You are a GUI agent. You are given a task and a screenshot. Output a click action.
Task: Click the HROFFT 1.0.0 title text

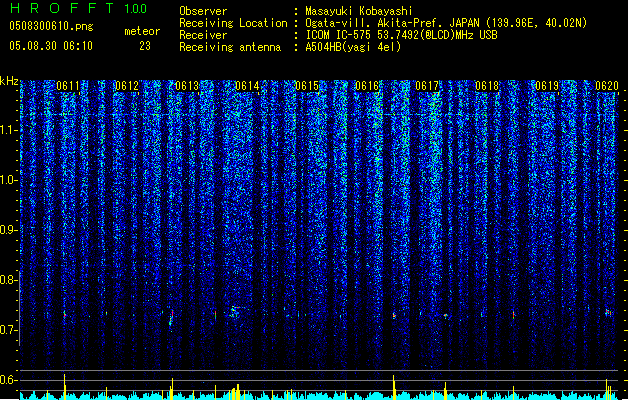pyautogui.click(x=79, y=8)
